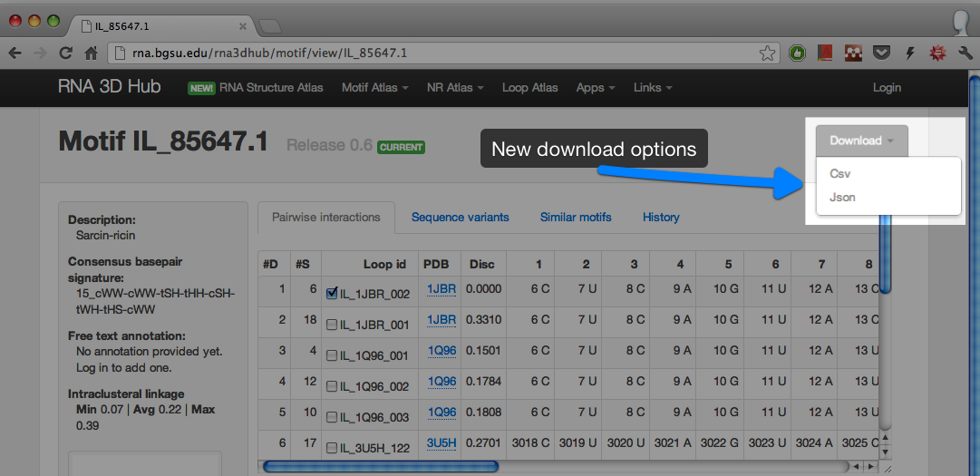Go to the browser home page
Image resolution: width=980 pixels, height=476 pixels.
click(91, 53)
